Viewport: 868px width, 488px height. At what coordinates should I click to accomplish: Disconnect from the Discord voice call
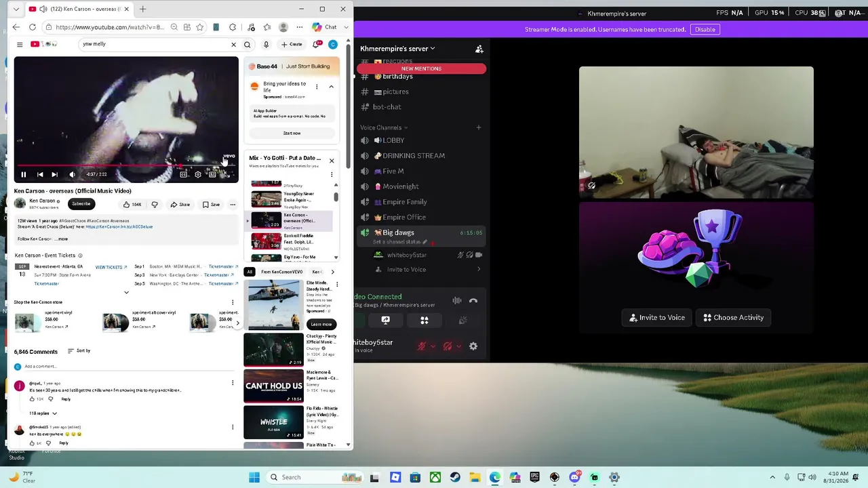pyautogui.click(x=473, y=300)
